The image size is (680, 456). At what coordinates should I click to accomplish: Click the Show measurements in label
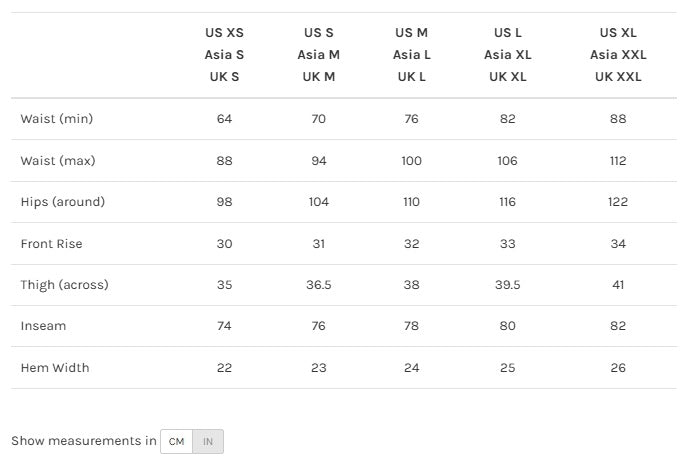tap(84, 441)
